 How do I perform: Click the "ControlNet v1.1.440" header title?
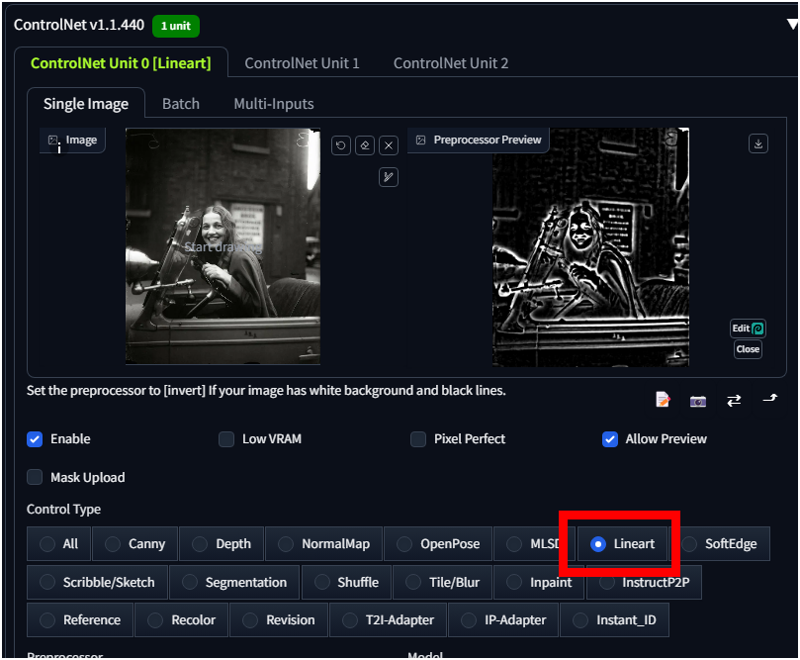(x=79, y=24)
